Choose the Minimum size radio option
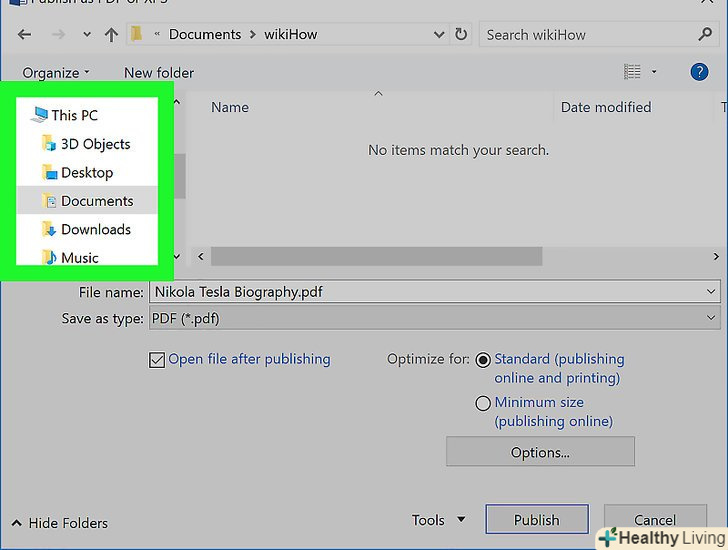The image size is (728, 550). 483,403
